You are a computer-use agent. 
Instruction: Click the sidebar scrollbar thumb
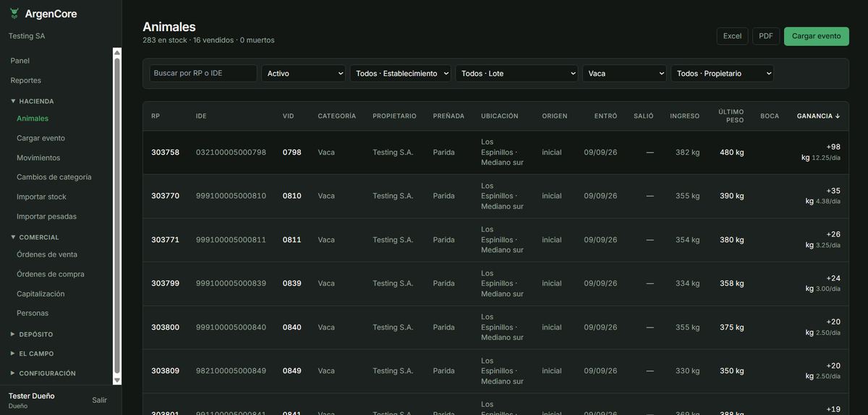click(117, 215)
